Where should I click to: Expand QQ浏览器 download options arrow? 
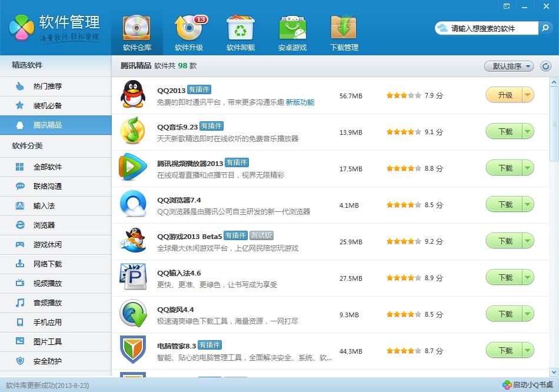(528, 204)
